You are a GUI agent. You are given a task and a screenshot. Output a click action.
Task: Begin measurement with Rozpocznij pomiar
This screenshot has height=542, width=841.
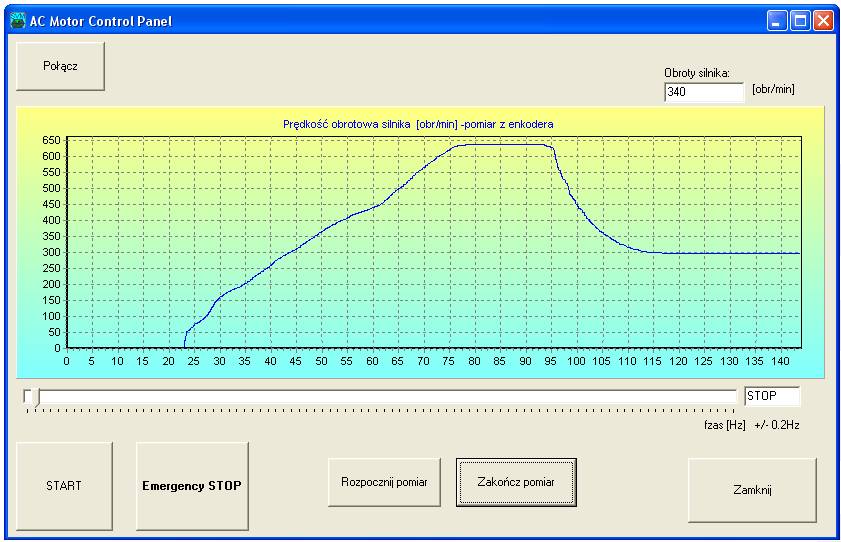click(x=384, y=482)
